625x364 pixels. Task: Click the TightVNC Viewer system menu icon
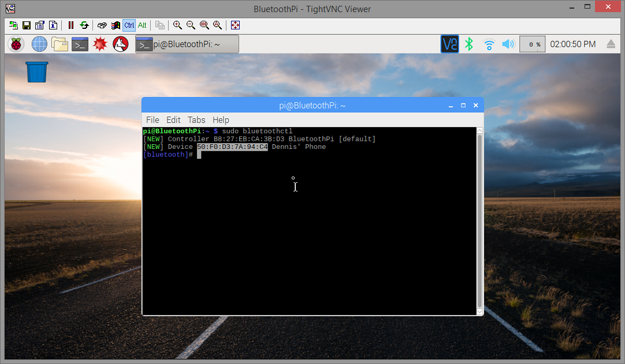(x=10, y=8)
